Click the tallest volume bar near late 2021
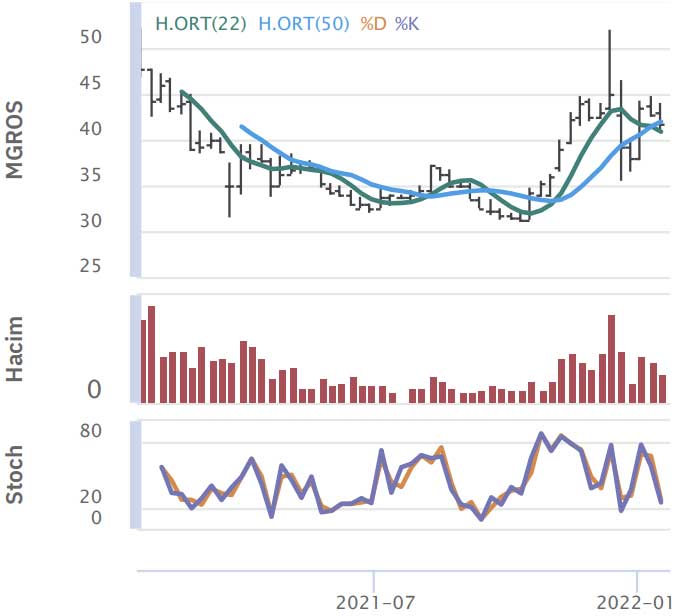Viewport: 677px width, 616px height. (x=611, y=359)
